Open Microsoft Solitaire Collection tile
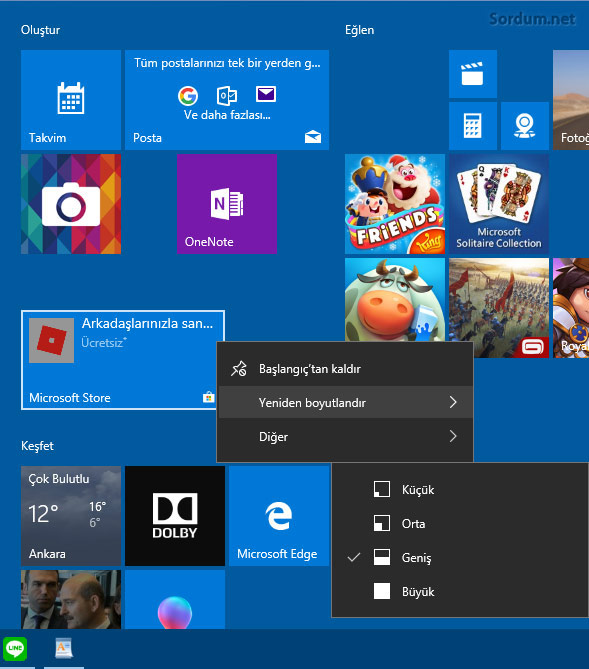Image resolution: width=589 pixels, height=669 pixels. click(x=499, y=204)
